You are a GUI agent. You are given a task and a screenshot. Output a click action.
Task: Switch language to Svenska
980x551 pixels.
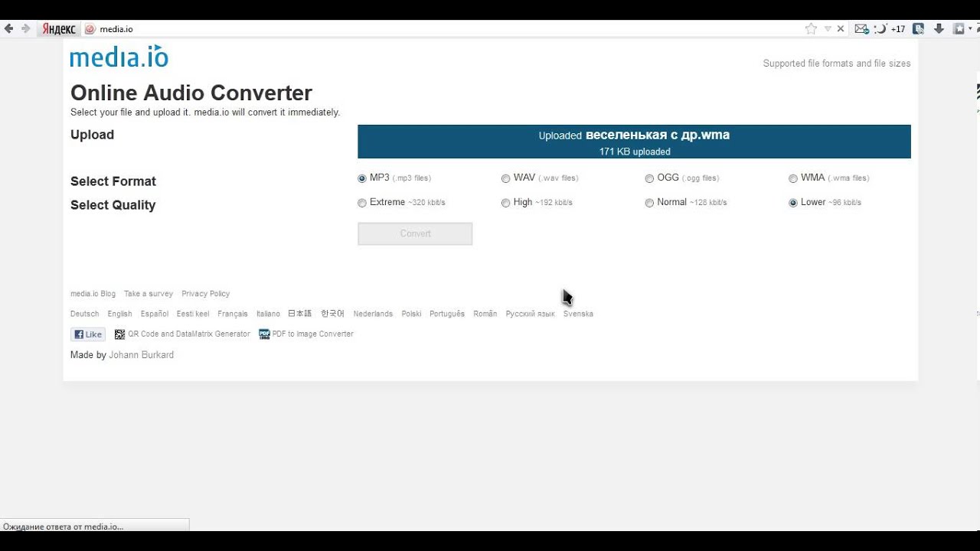578,314
